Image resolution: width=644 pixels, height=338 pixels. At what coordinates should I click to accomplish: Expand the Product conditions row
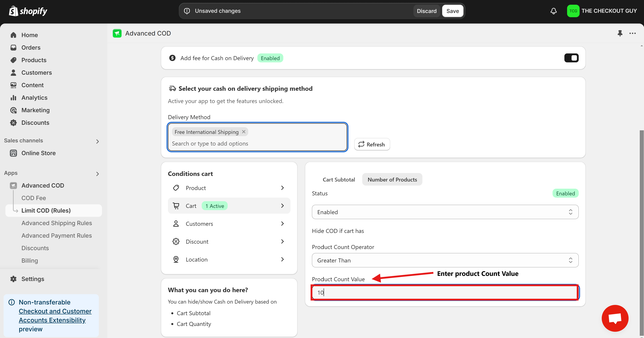click(x=229, y=188)
